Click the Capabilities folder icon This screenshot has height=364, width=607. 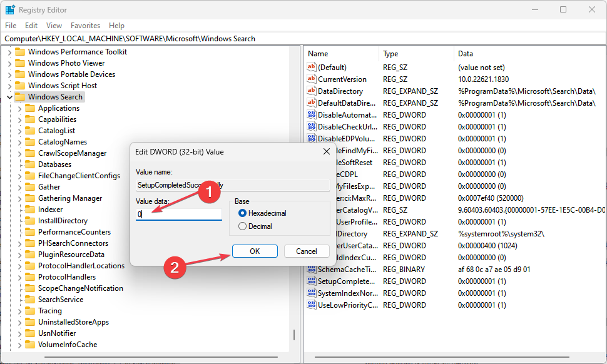pos(30,119)
